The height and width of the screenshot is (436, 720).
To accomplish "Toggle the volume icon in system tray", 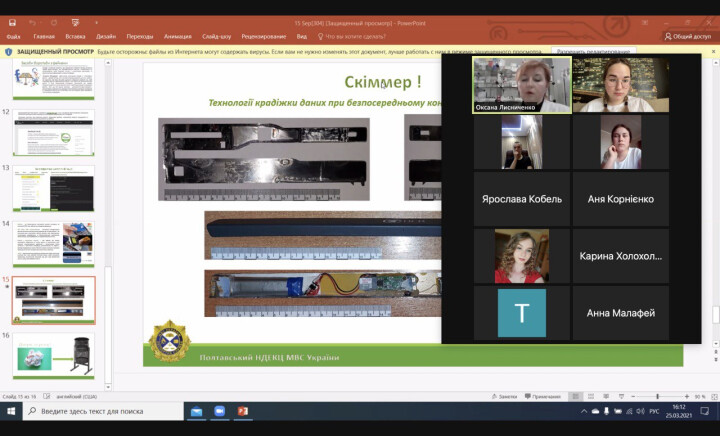I will tap(640, 411).
